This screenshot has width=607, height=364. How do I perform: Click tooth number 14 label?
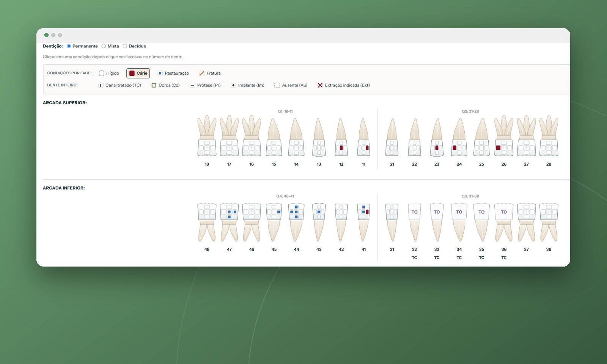coord(296,164)
